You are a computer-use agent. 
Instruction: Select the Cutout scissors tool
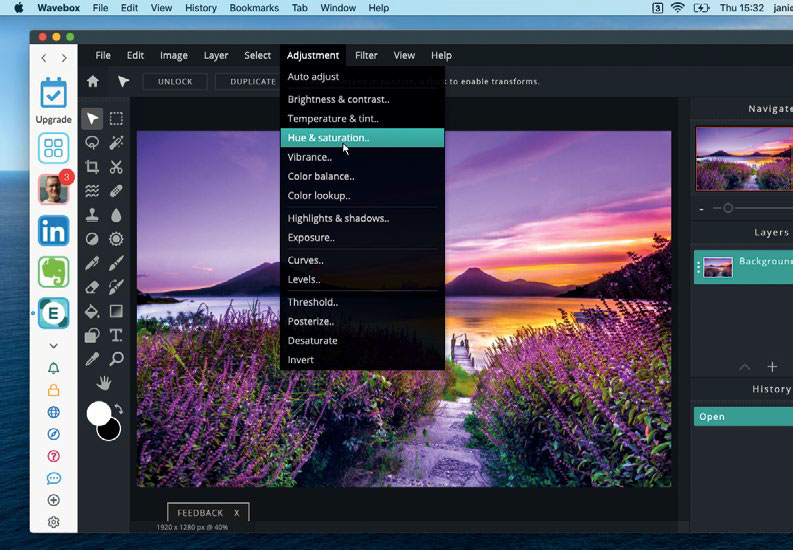[x=116, y=167]
